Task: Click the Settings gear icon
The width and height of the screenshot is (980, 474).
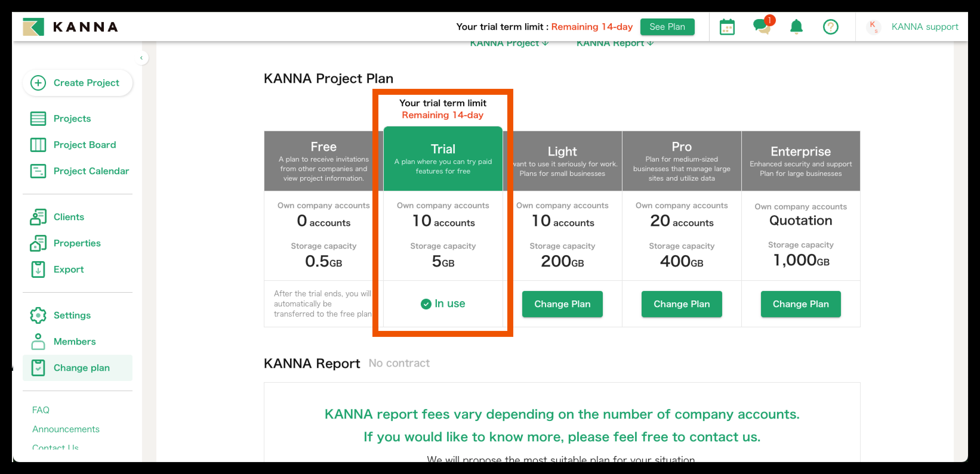Action: pos(38,315)
